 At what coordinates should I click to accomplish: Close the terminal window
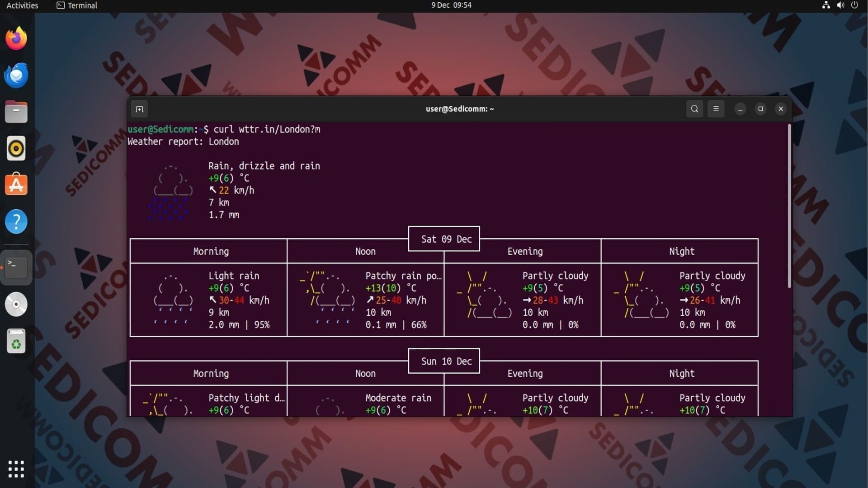(x=781, y=109)
